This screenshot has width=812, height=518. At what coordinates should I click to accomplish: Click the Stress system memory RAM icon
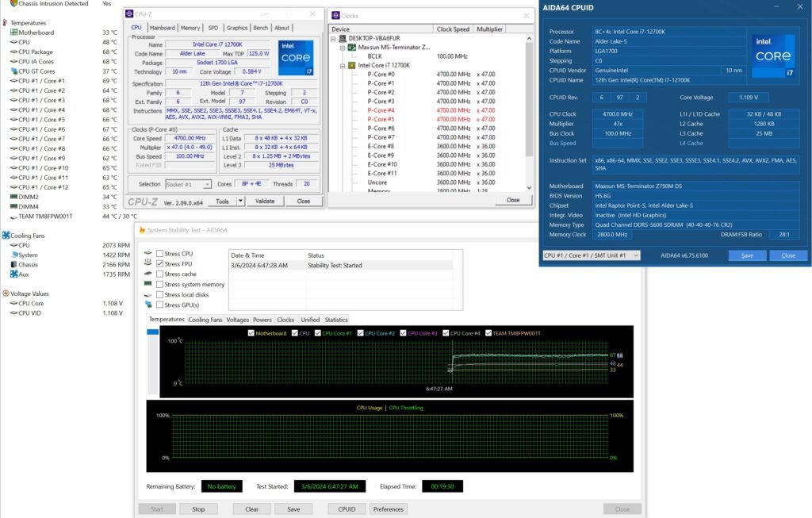pos(148,284)
